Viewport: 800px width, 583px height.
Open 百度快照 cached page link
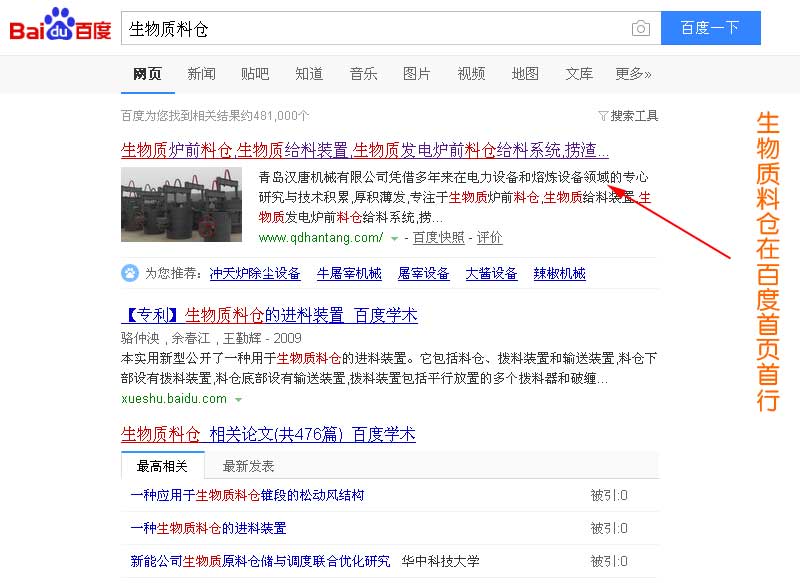coord(439,238)
